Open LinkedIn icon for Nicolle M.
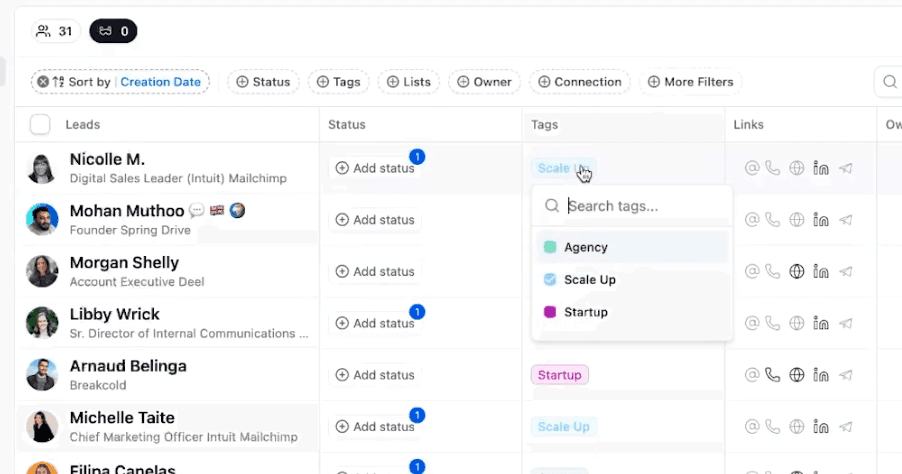Viewport: 902px width, 474px height. tap(821, 168)
